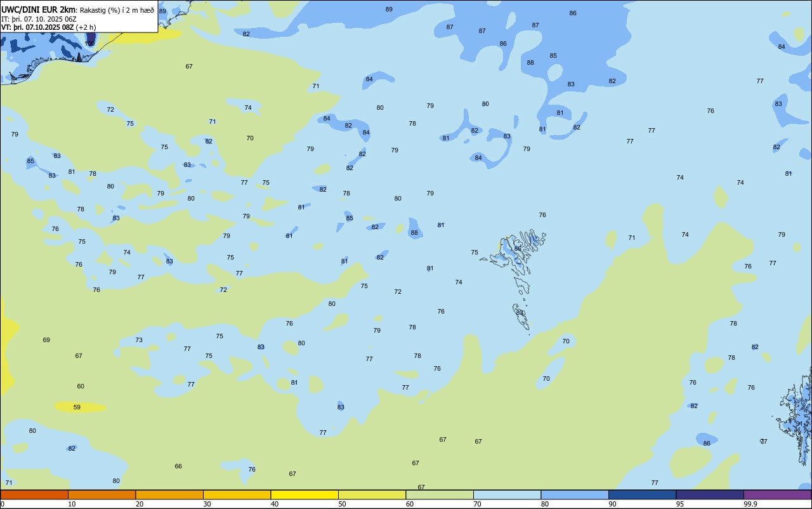The image size is (812, 509).
Task: Pick the light green 60–70 legend swatch
Action: tap(440, 494)
